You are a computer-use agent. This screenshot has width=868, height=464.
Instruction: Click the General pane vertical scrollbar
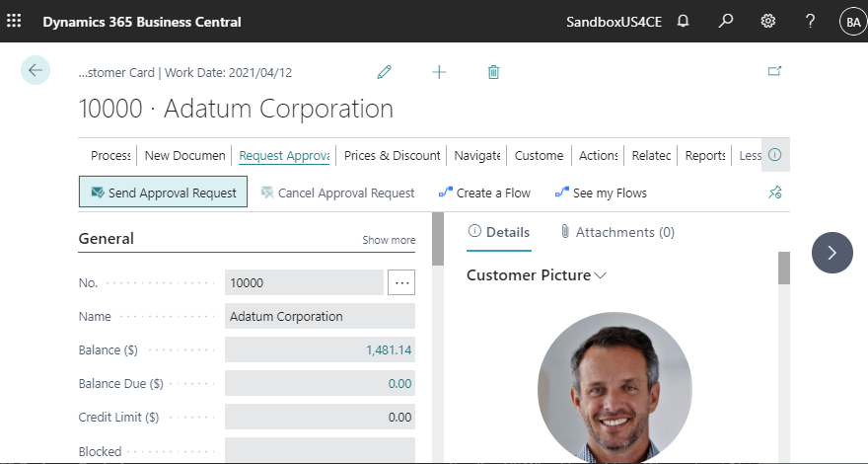pyautogui.click(x=438, y=238)
